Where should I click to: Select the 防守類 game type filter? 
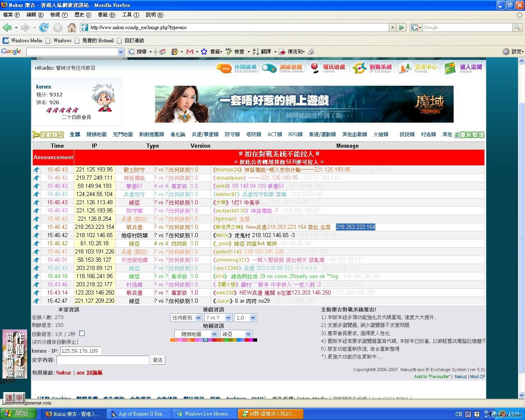click(x=232, y=135)
